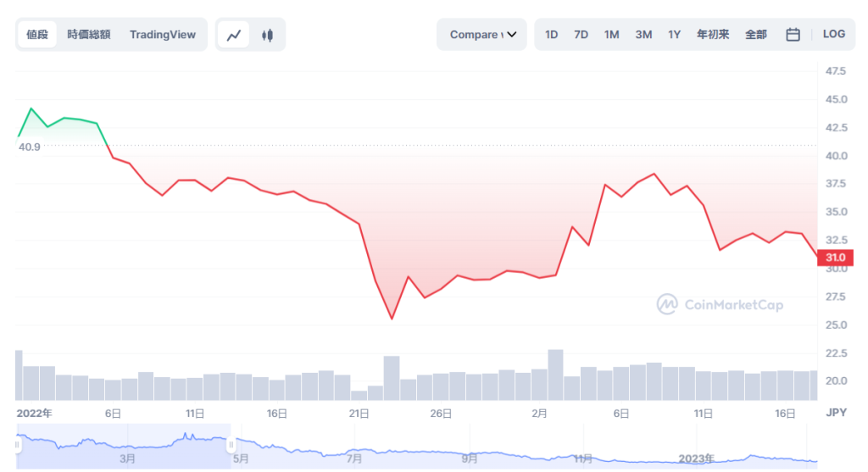Choose the 1M time range
Image resolution: width=868 pixels, height=472 pixels.
coord(611,35)
